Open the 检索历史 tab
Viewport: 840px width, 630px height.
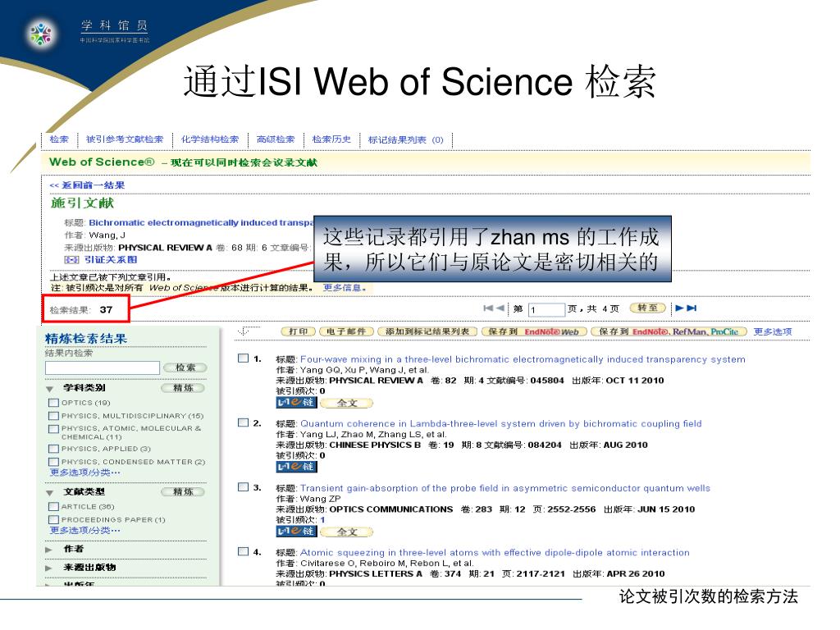pos(331,139)
